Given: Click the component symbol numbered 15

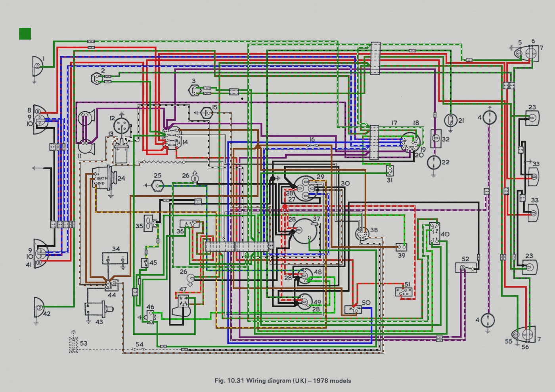Looking at the screenshot, I should [207, 113].
